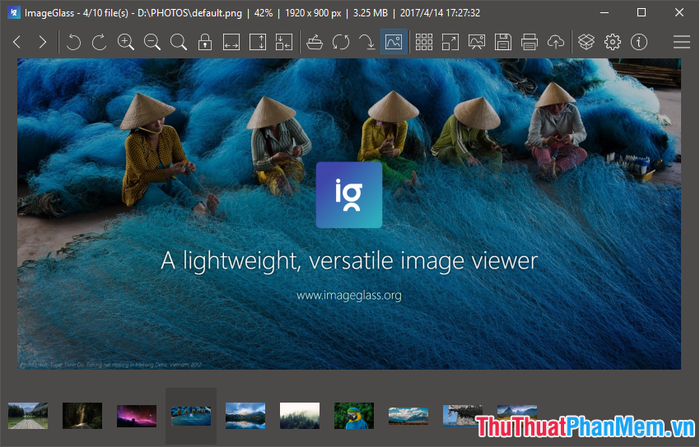Open the extension manager

586,42
